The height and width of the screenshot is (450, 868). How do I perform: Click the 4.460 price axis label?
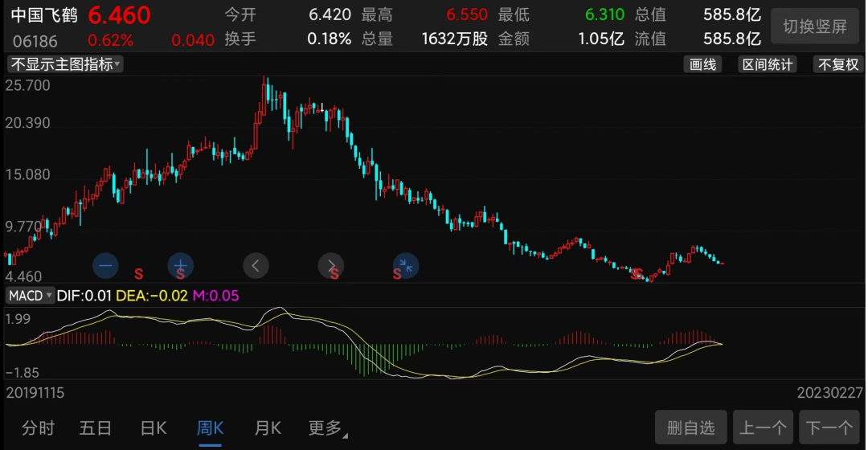tap(23, 276)
